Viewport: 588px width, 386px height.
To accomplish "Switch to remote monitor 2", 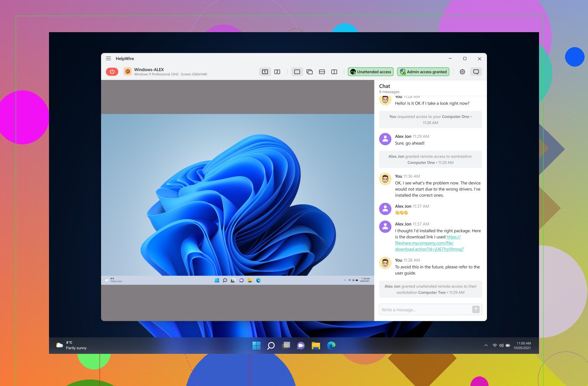I will 277,72.
